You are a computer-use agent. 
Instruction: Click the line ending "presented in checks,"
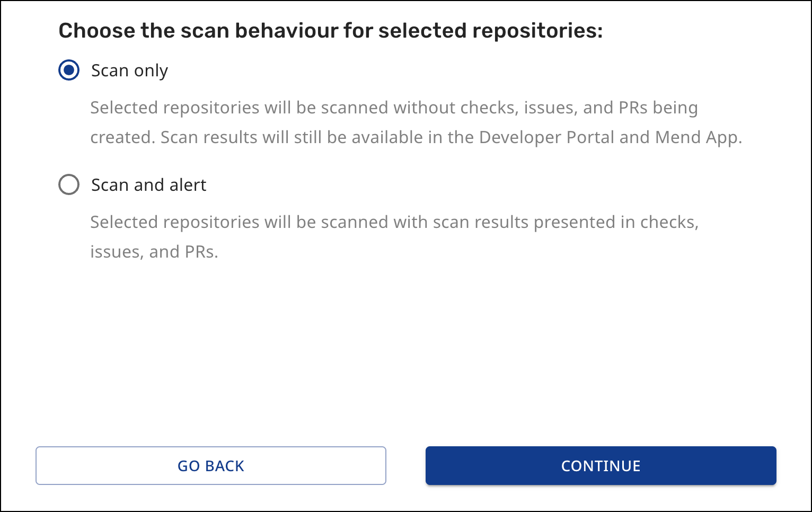coord(394,222)
